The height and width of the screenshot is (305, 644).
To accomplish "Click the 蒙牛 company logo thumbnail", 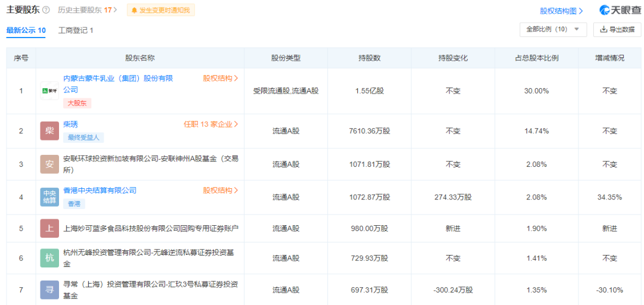I will pyautogui.click(x=49, y=91).
